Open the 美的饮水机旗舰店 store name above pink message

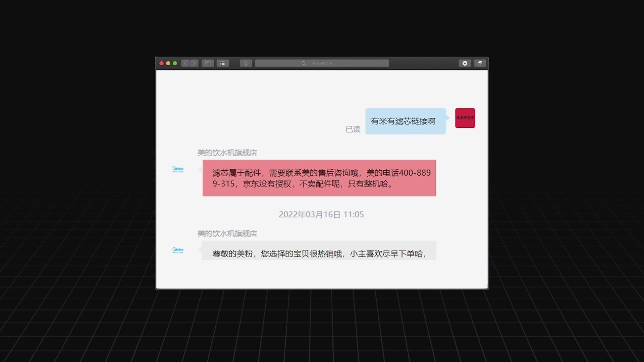pyautogui.click(x=227, y=153)
